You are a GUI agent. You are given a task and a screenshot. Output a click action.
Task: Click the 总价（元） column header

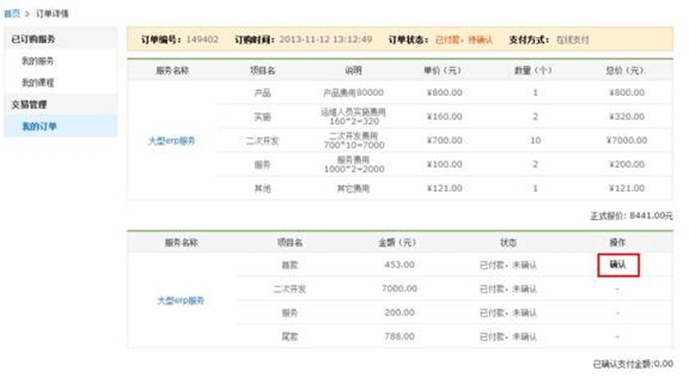click(x=624, y=70)
